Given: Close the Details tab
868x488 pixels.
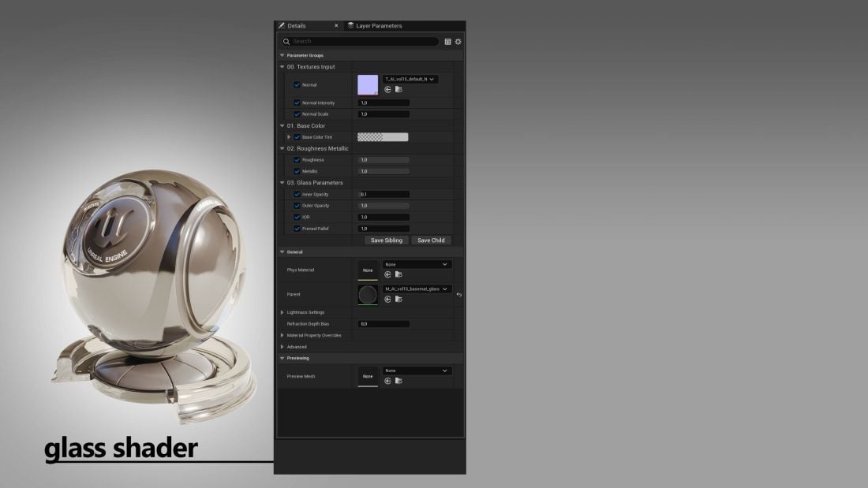Looking at the screenshot, I should (336, 25).
